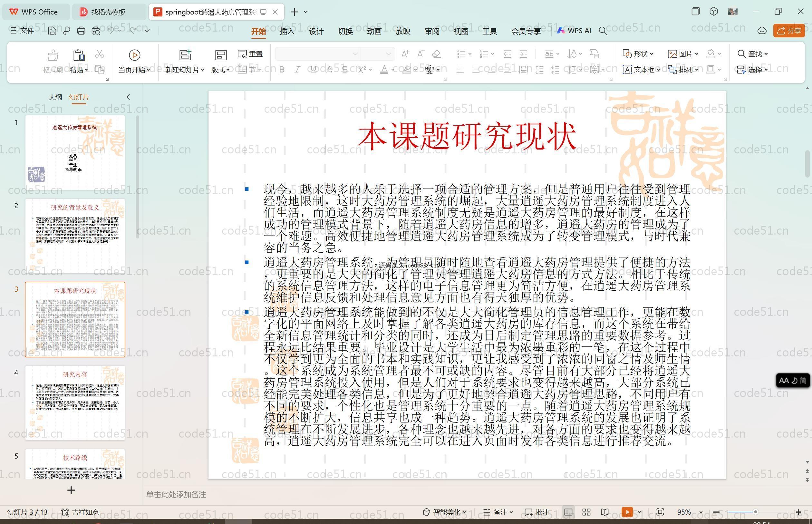Screen dimensions: 812x524
Task: Toggle Underline formatting
Action: 313,70
